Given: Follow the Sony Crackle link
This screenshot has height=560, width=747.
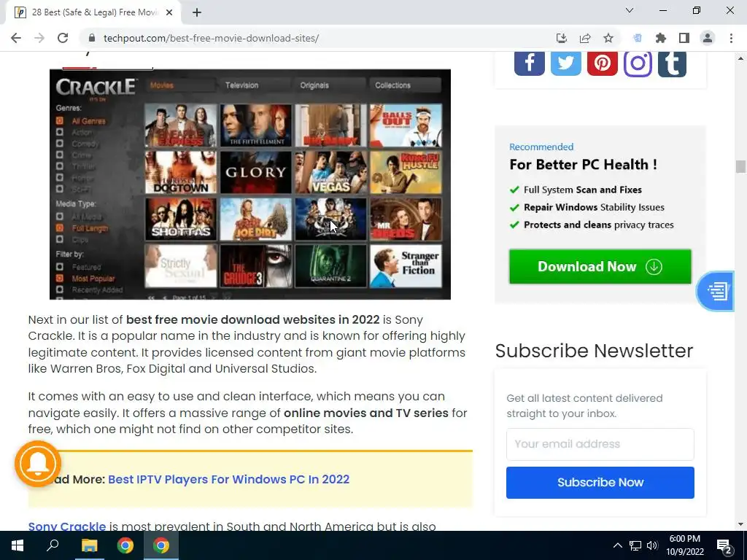Looking at the screenshot, I should (67, 526).
